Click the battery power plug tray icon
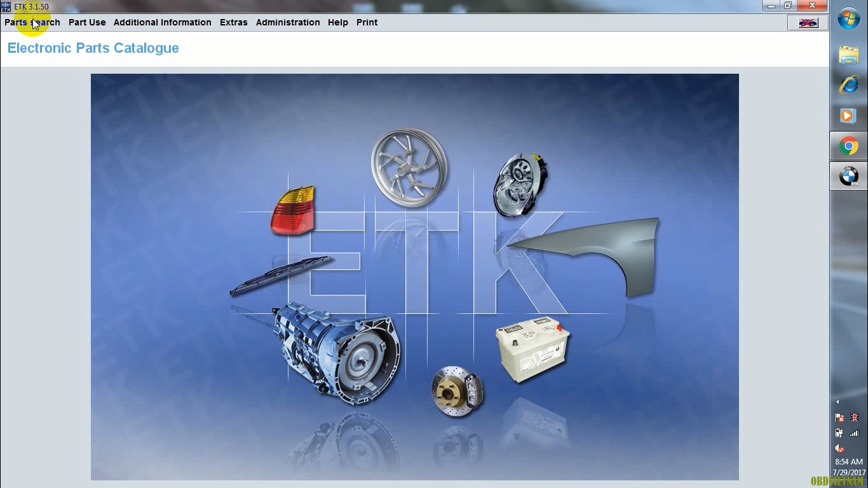868x488 pixels. tap(839, 433)
